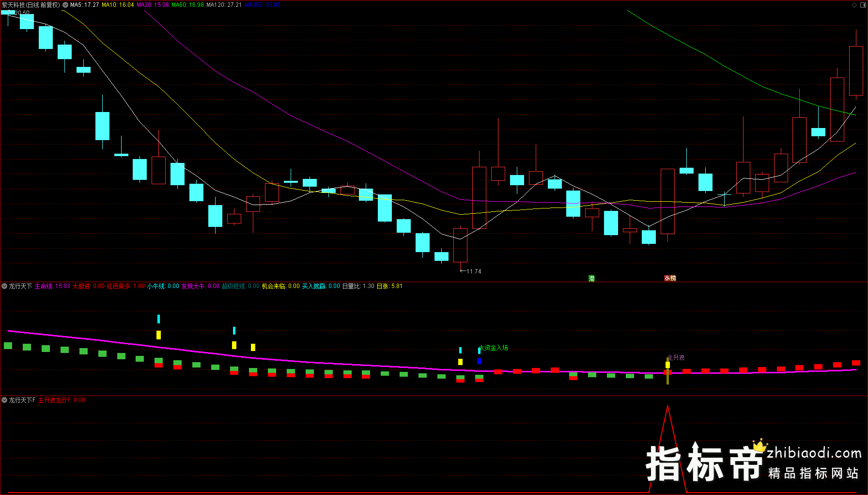
Task: Click the 买入就赢: 0.00 value
Action: pyautogui.click(x=321, y=286)
